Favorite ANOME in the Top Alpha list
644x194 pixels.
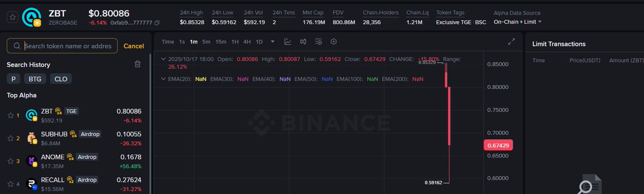10,161
